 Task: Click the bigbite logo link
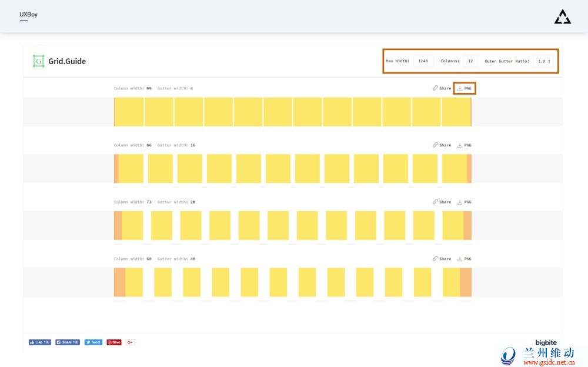pos(546,342)
